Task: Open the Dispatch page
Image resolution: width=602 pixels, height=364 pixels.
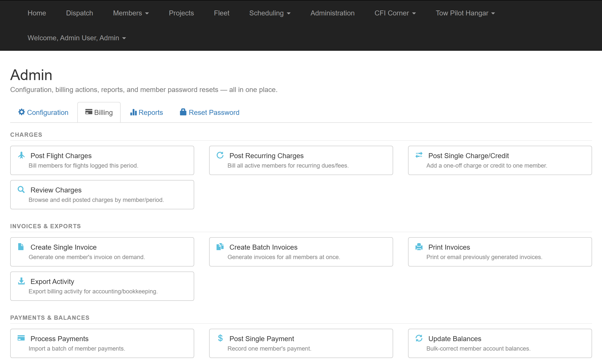Action: tap(80, 13)
